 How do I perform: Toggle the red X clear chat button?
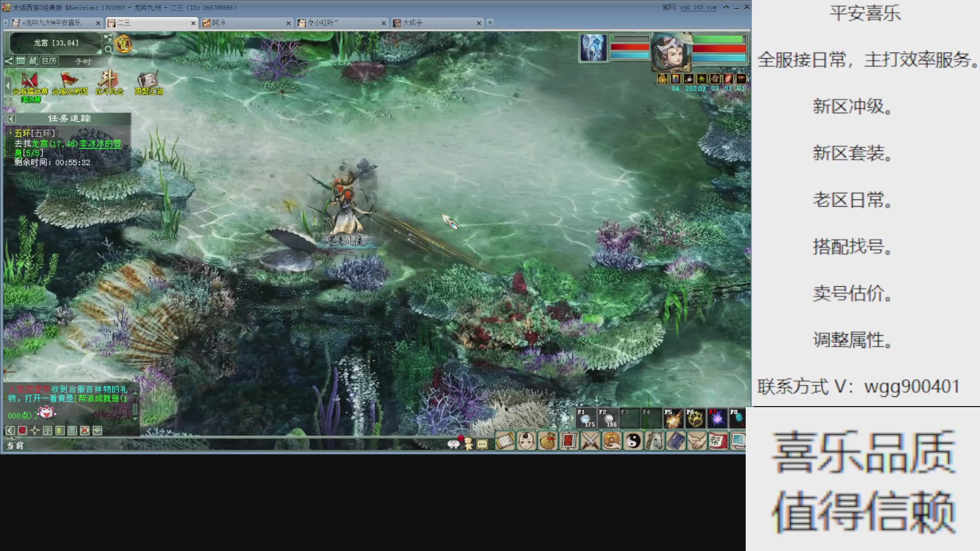[85, 431]
